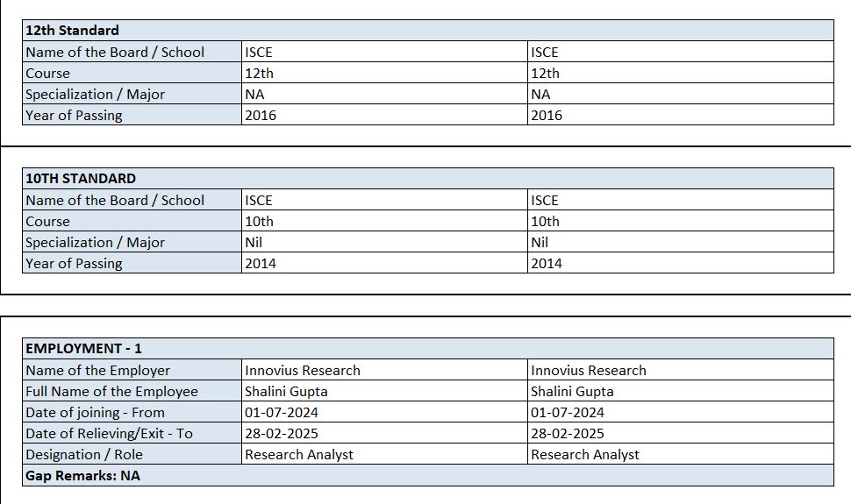851x504 pixels.
Task: Select the "Name of the Employer" label cell
Action: pyautogui.click(x=97, y=371)
